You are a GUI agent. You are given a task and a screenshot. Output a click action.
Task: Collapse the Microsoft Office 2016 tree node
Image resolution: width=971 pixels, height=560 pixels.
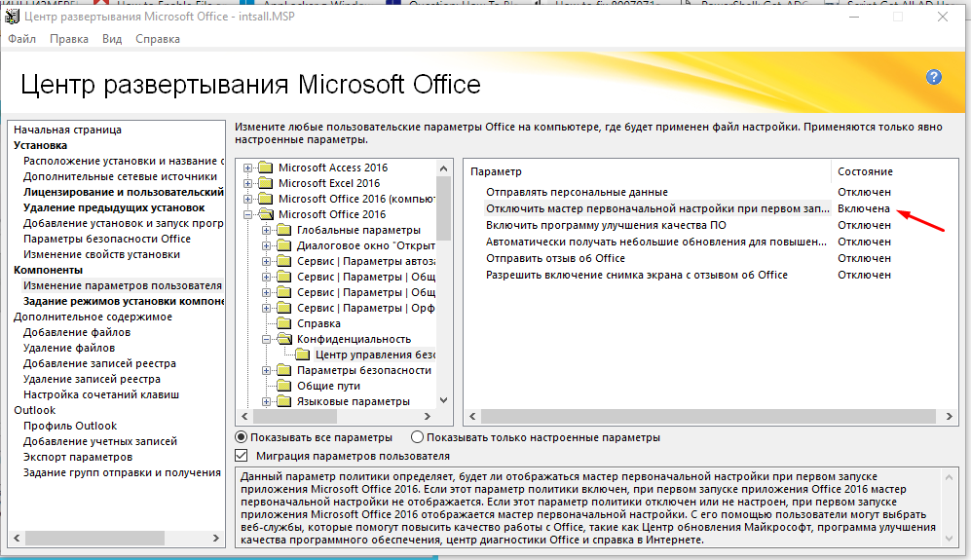tap(247, 214)
